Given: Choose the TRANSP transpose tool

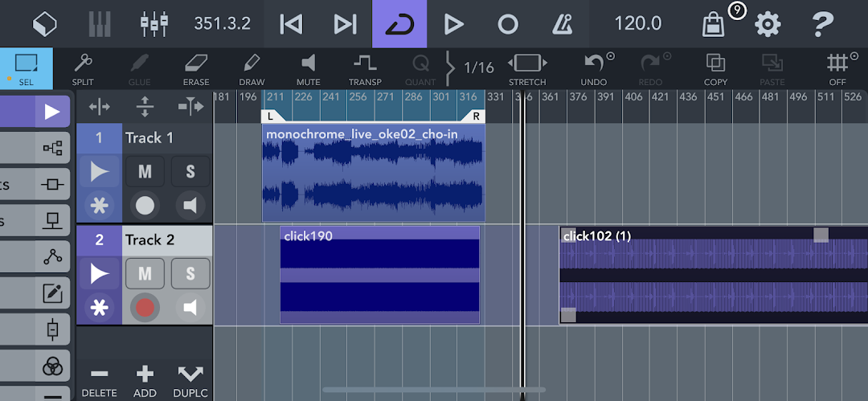Looking at the screenshot, I should [x=365, y=68].
